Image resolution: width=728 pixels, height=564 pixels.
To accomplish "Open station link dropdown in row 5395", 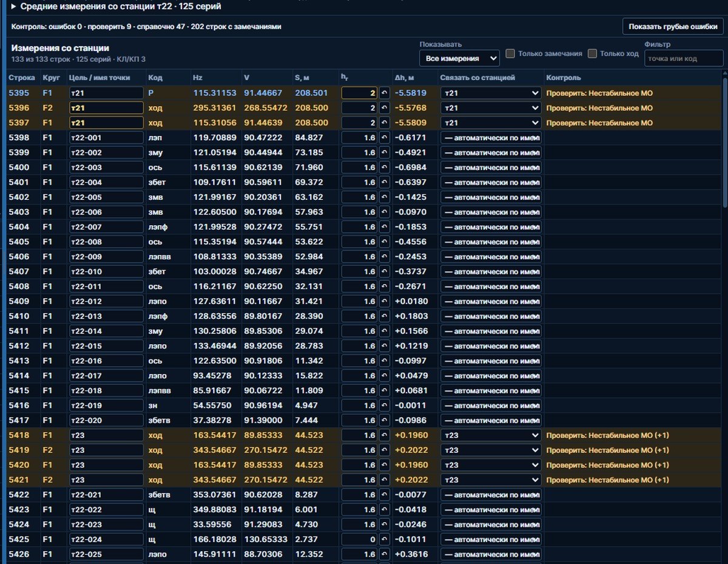I will coord(491,93).
